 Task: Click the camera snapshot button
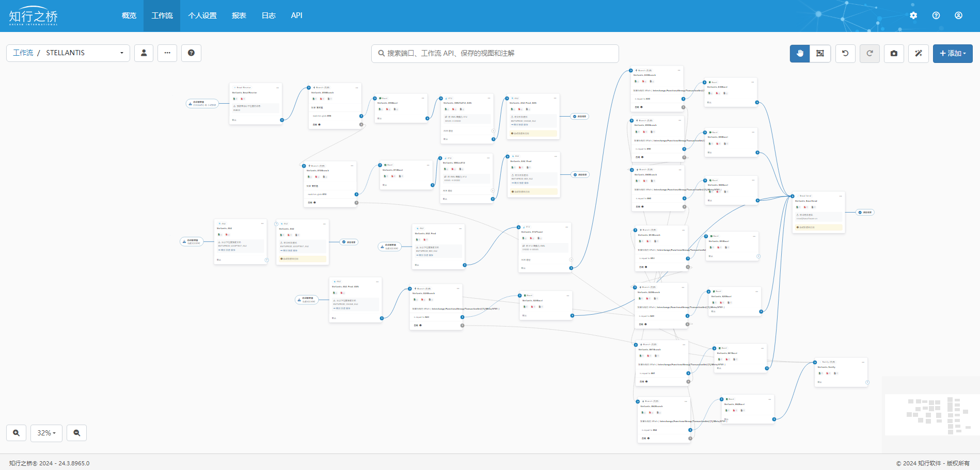(894, 53)
